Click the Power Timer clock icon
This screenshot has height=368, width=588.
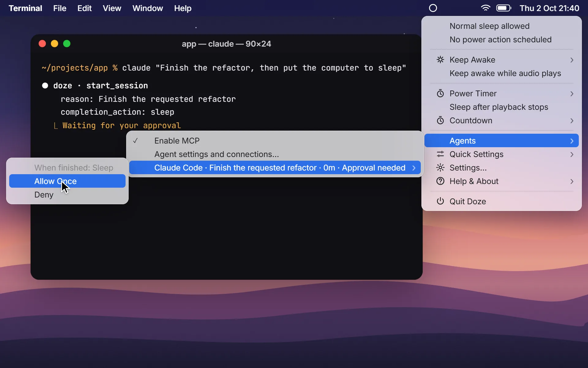440,94
